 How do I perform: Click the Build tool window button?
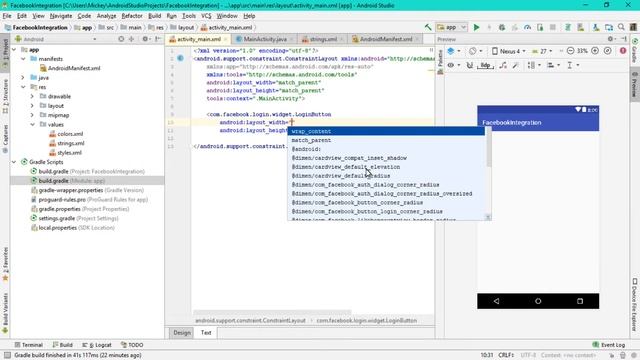62,345
